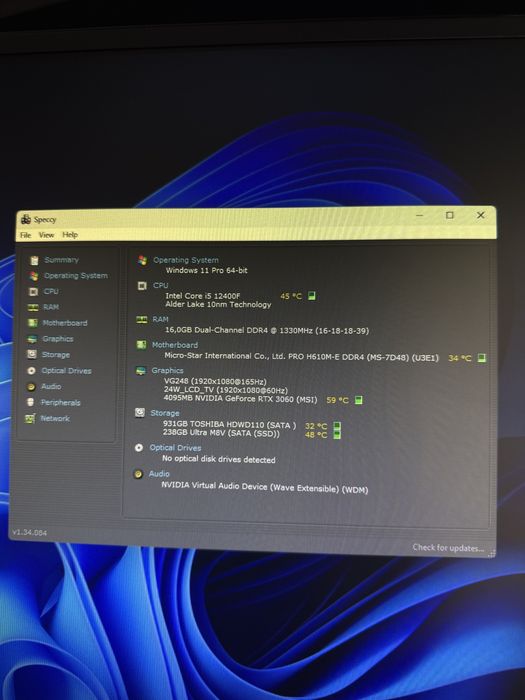
Task: Click the disc icon beside Optical Drives heading
Action: pos(139,447)
